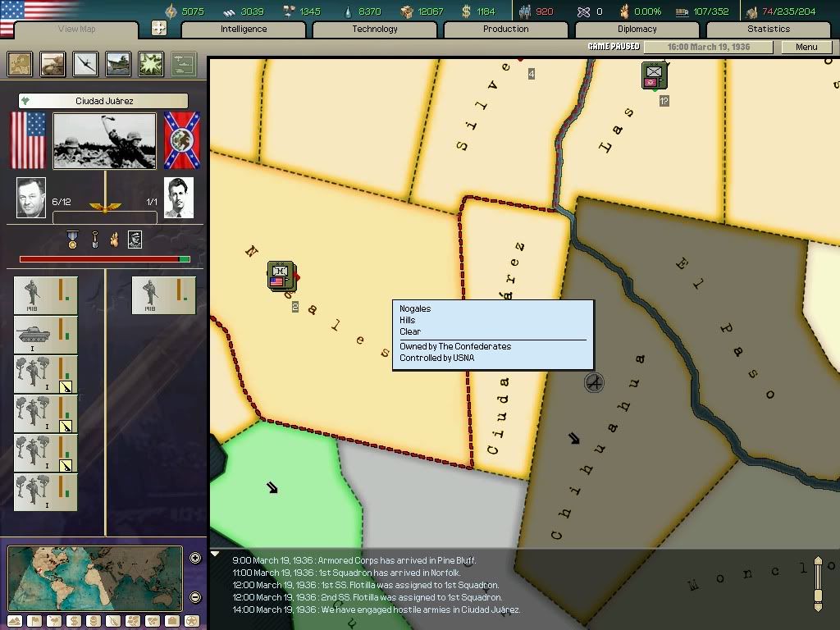Click the shovel dig-in icon
Viewport: 840px width, 630px height.
(95, 240)
